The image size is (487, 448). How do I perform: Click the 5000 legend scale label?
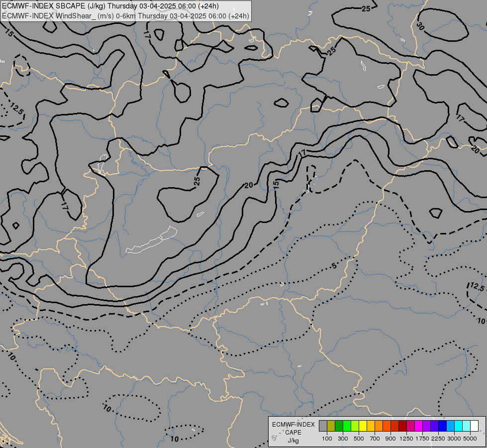point(470,439)
